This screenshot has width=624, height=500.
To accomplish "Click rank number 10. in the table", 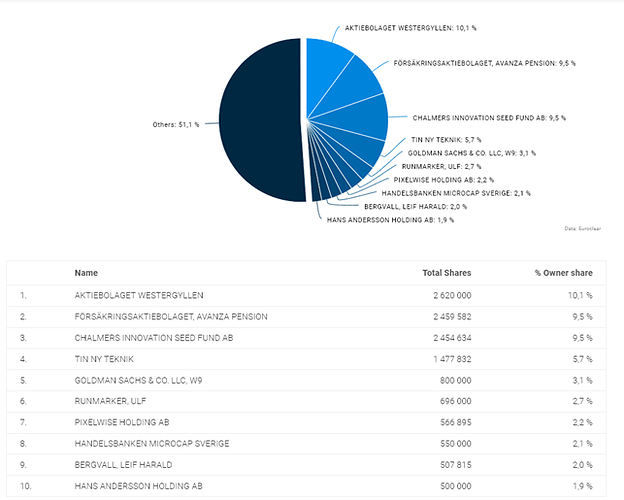I will point(25,486).
